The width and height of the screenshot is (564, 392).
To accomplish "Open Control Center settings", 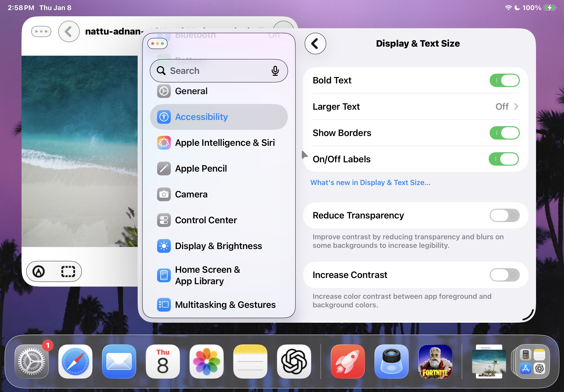I will tap(206, 220).
